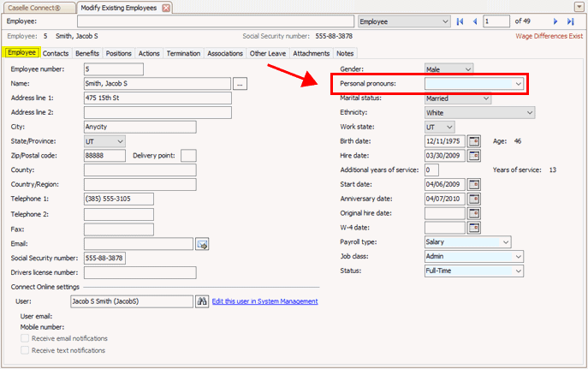Click the email compose icon beside Email
The height and width of the screenshot is (369, 588).
pos(202,244)
